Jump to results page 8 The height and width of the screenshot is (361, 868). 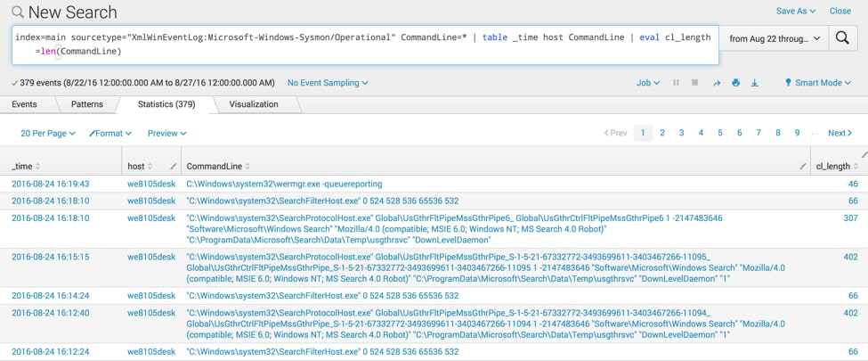click(778, 133)
